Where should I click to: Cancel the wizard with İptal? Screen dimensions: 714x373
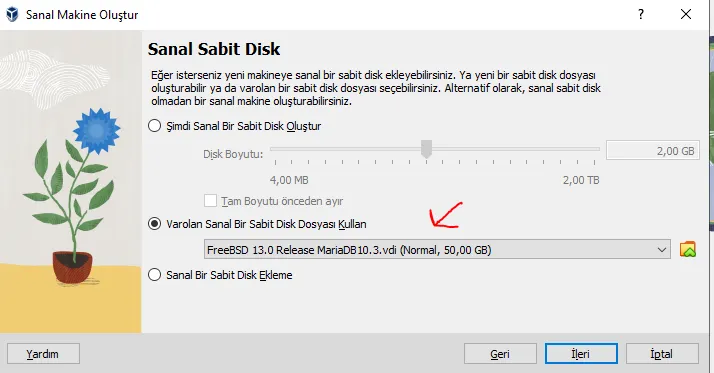662,354
